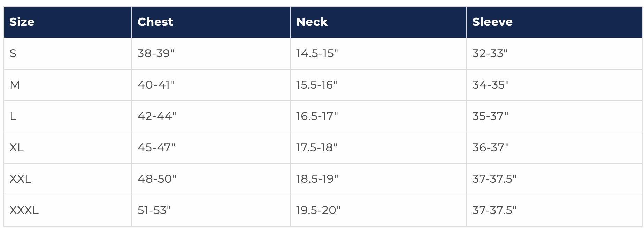Click the Sleeve column header
The width and height of the screenshot is (644, 228).
492,22
